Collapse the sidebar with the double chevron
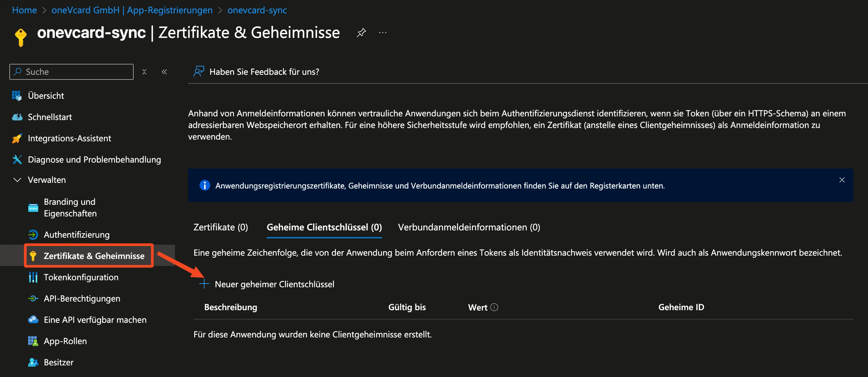Viewport: 868px width, 377px height. (164, 72)
